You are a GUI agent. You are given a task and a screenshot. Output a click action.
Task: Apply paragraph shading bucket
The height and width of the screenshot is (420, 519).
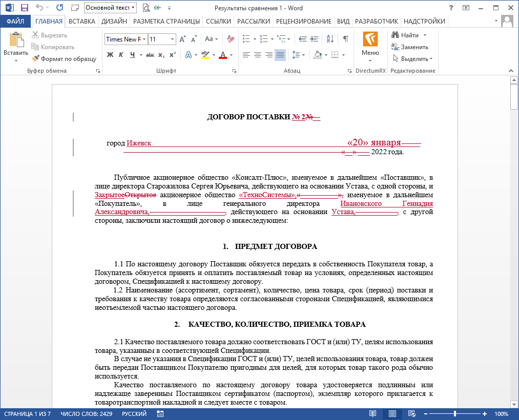point(318,55)
